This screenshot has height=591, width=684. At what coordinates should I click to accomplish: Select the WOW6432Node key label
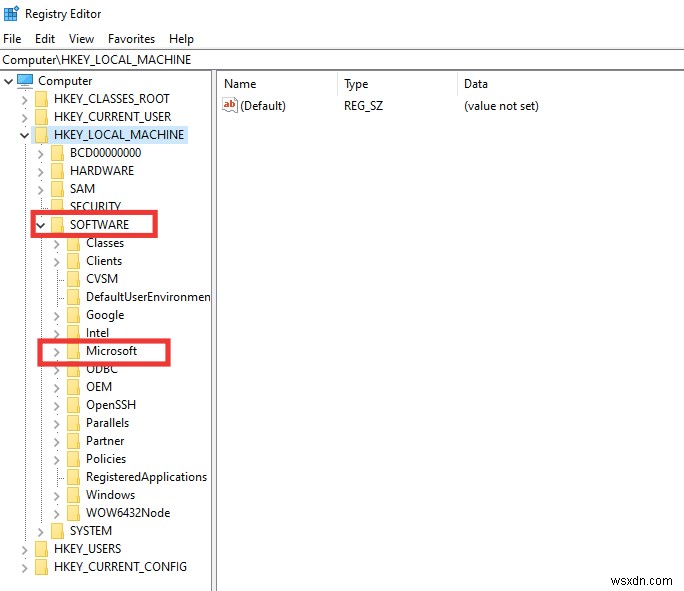point(128,513)
